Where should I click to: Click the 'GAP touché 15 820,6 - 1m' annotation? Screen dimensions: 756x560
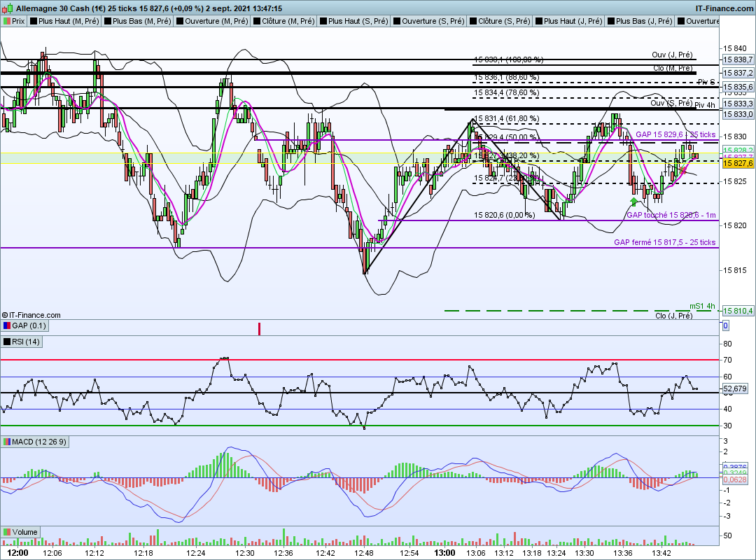671,215
